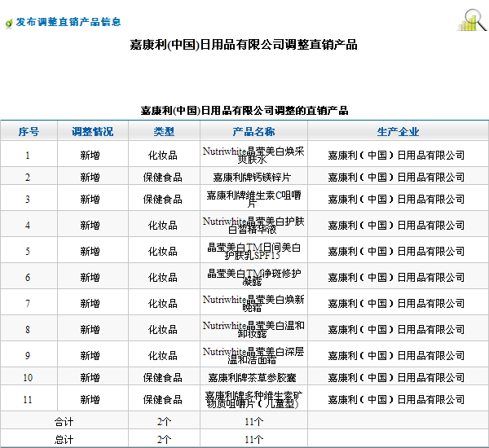The image size is (489, 448).
Task: Click the 类型 column header
Action: [x=164, y=131]
